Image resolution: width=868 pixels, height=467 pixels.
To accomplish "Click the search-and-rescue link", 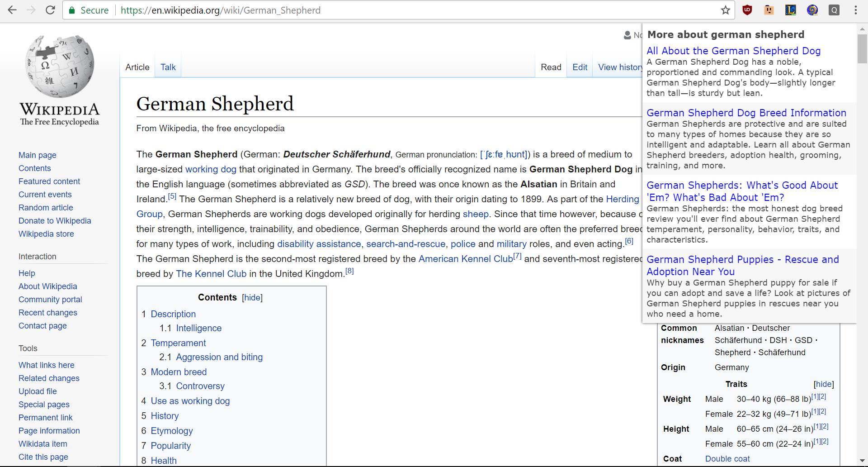I will coord(406,244).
